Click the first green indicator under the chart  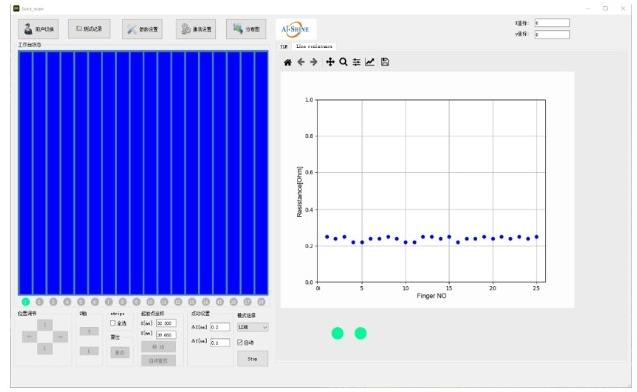click(x=338, y=334)
